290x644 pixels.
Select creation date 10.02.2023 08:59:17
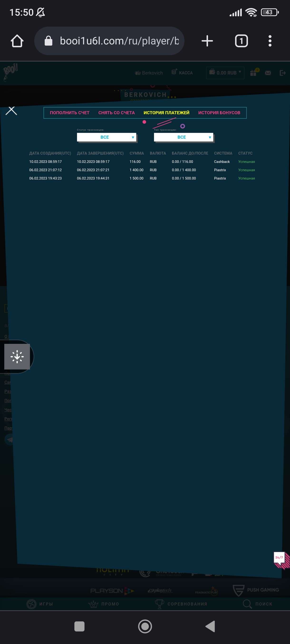[45, 162]
